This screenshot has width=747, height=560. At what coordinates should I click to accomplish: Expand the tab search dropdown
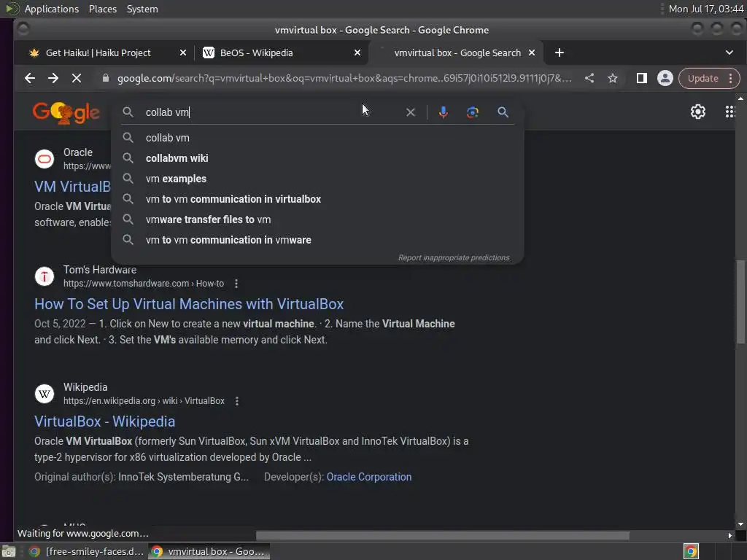coord(729,52)
